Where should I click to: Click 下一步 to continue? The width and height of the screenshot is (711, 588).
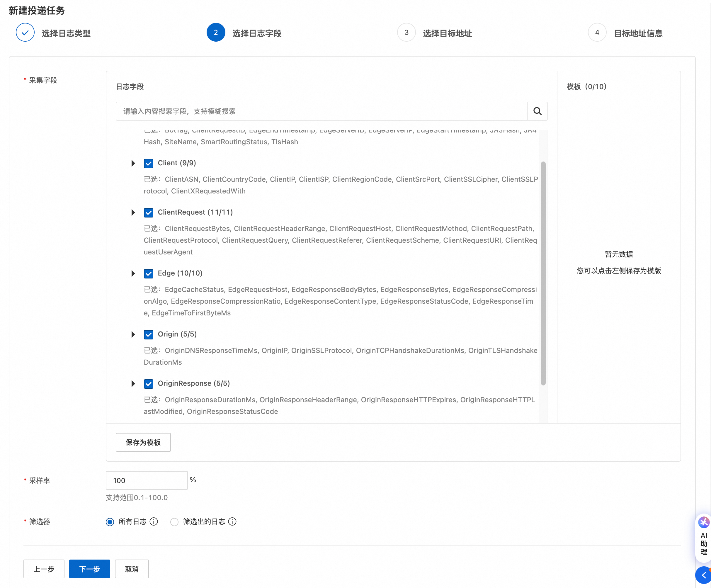pyautogui.click(x=89, y=569)
